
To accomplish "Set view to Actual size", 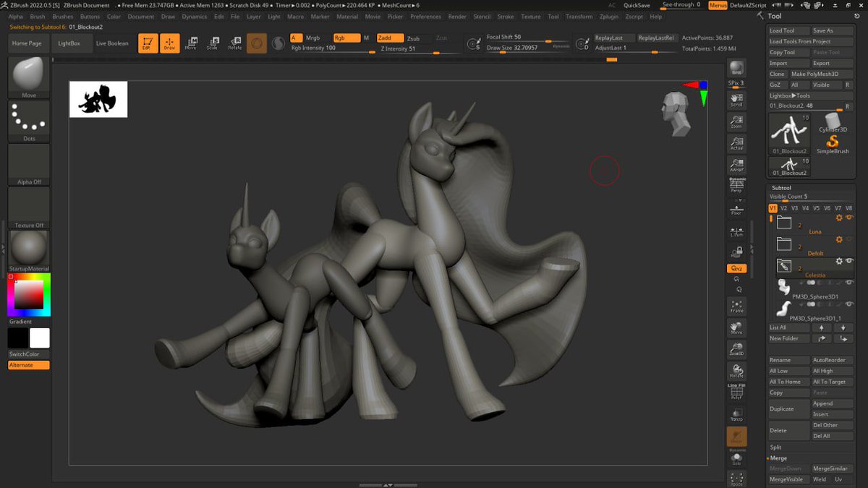I will point(736,143).
